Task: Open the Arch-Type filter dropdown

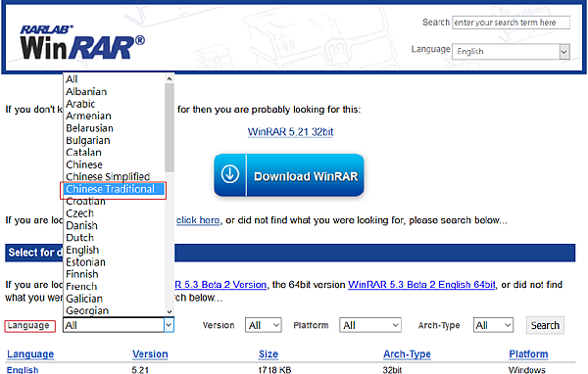Action: tap(493, 325)
